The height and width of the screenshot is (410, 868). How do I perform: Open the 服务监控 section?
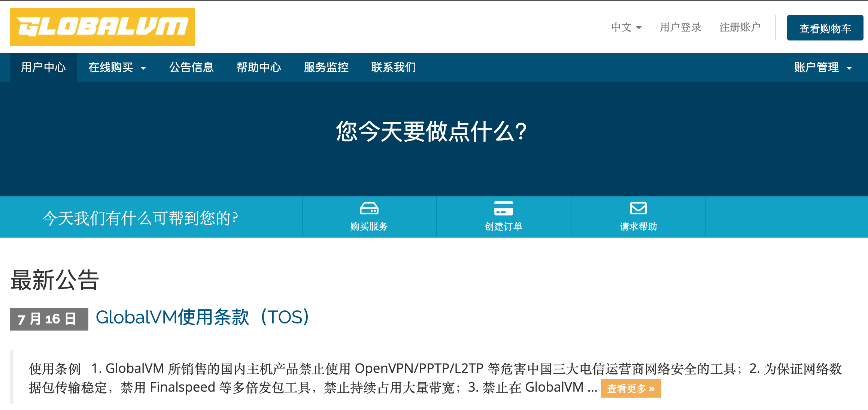(x=326, y=67)
